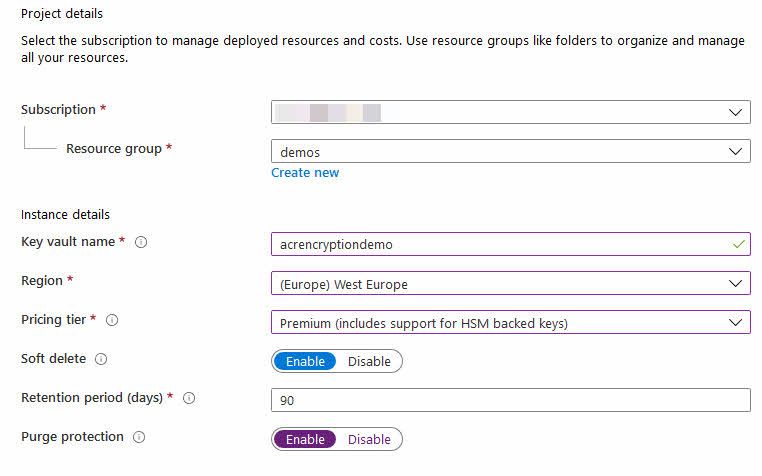Click the Region dropdown chevron arrow
This screenshot has width=762, height=476.
coord(735,283)
